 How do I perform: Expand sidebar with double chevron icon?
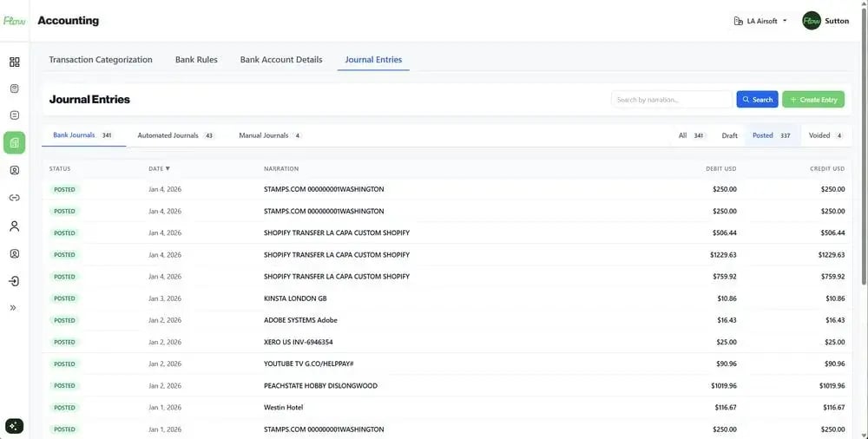pos(13,308)
